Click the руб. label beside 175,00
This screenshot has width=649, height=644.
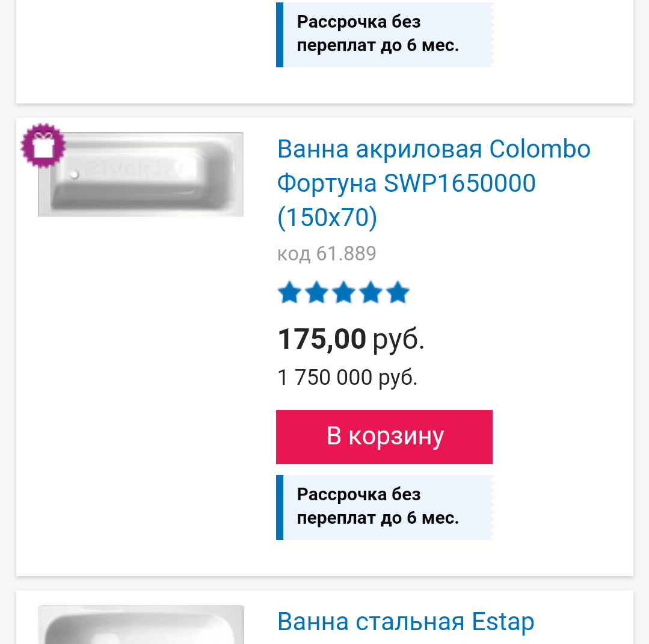[399, 339]
